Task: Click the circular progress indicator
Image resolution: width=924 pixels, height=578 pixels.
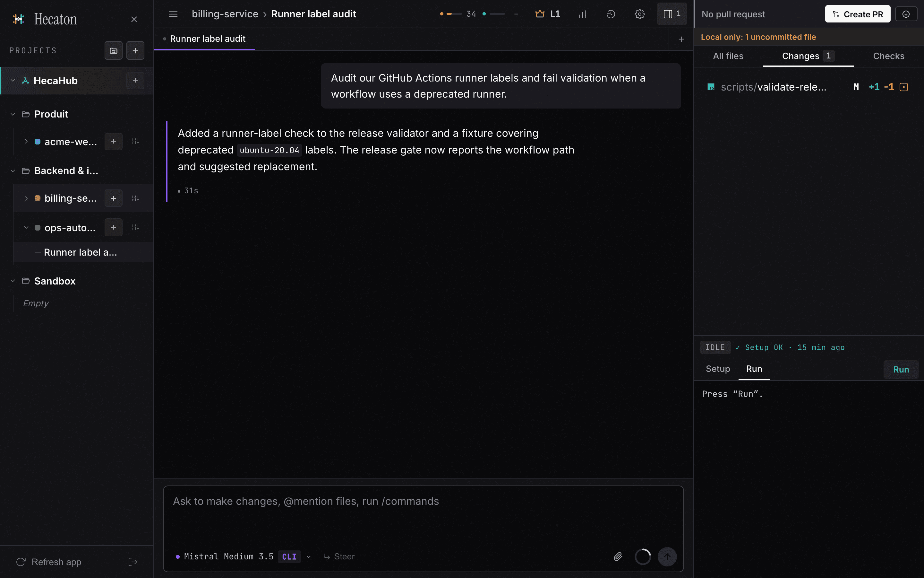Action: [643, 556]
